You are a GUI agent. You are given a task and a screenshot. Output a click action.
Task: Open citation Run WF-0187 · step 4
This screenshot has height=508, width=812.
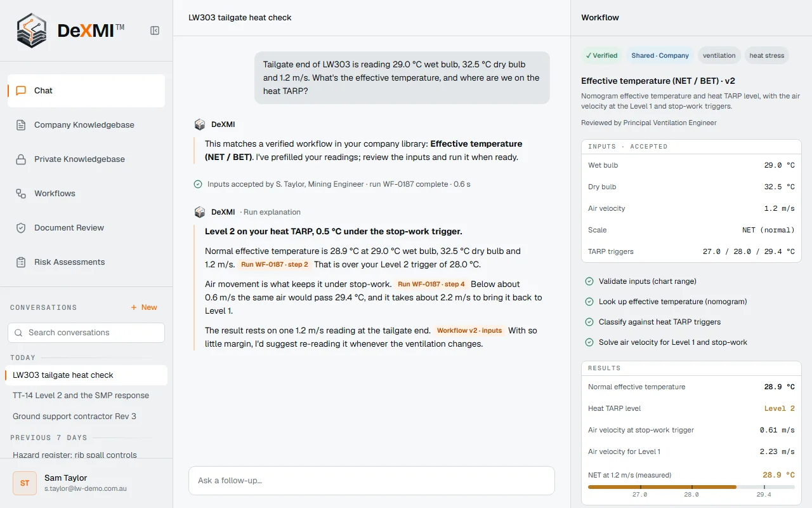point(431,284)
